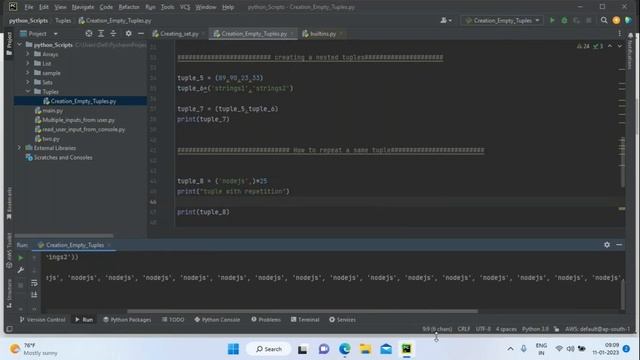Open File Explorer from taskbar
Image resolution: width=640 pixels, height=360 pixels.
point(365,349)
